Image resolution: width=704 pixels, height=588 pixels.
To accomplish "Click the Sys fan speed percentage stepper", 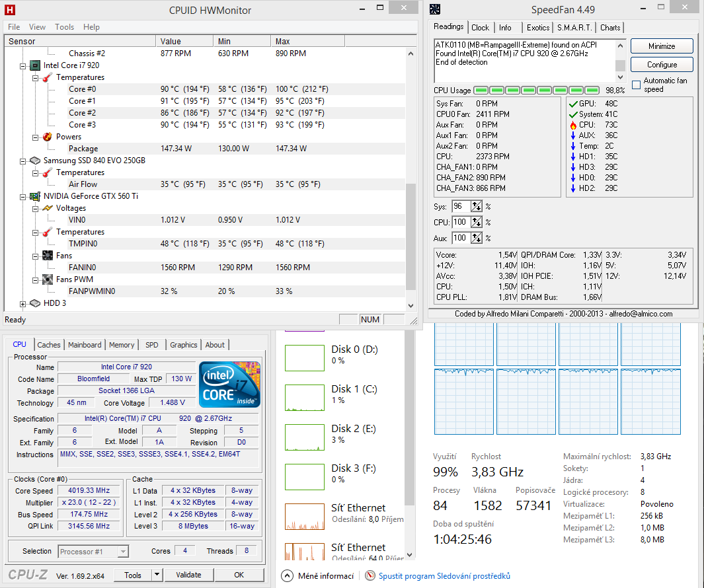I will tap(476, 207).
